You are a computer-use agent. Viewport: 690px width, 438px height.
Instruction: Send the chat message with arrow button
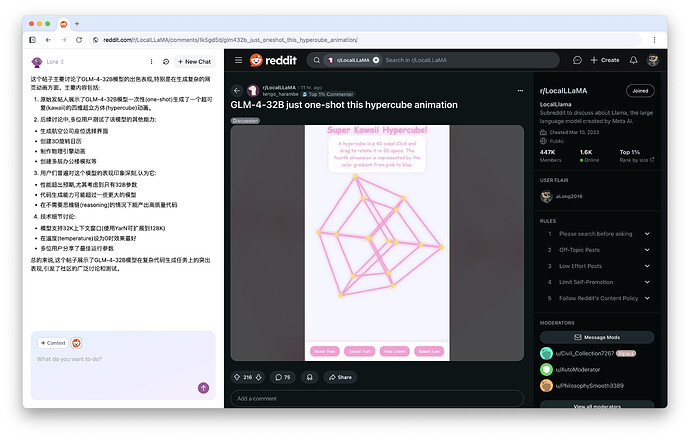click(x=203, y=388)
